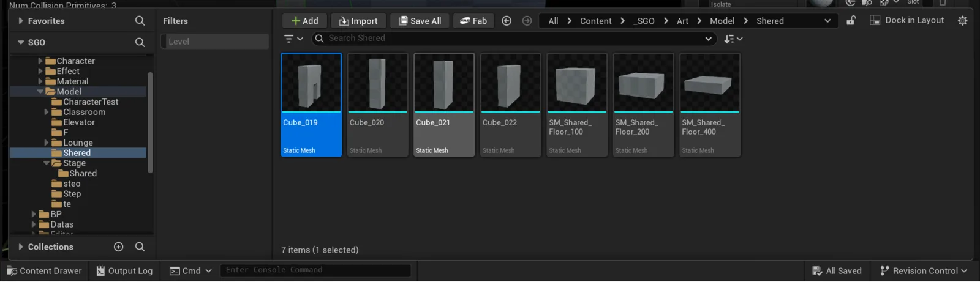Click the Search Shered field

click(x=514, y=39)
